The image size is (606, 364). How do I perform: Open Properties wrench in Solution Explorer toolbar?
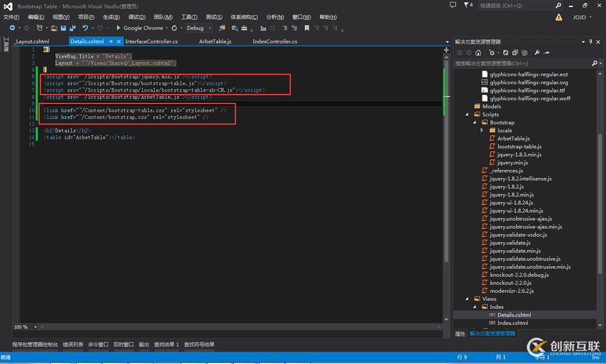(537, 53)
